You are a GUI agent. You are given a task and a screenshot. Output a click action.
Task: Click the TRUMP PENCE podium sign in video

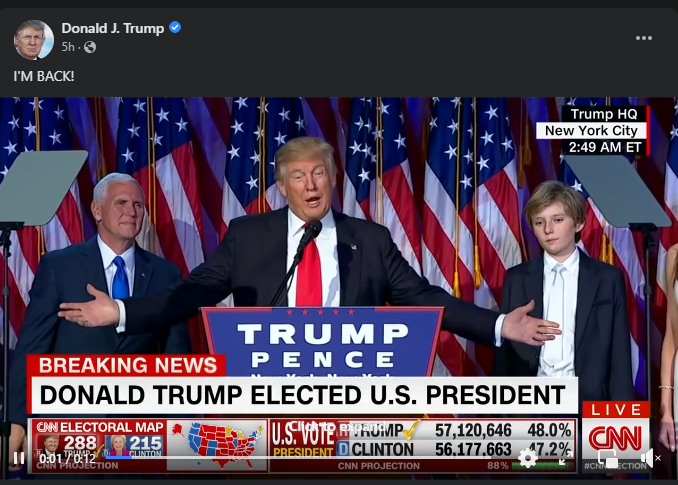tap(322, 341)
